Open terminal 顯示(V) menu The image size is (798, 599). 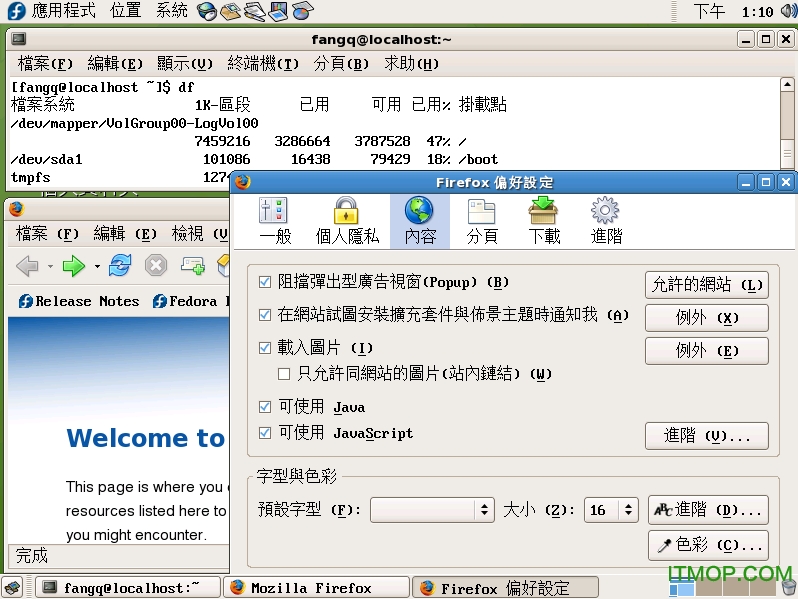[x=185, y=64]
